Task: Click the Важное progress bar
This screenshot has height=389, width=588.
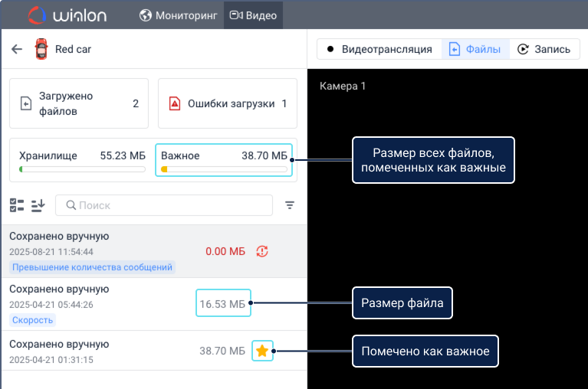Action: [x=224, y=169]
